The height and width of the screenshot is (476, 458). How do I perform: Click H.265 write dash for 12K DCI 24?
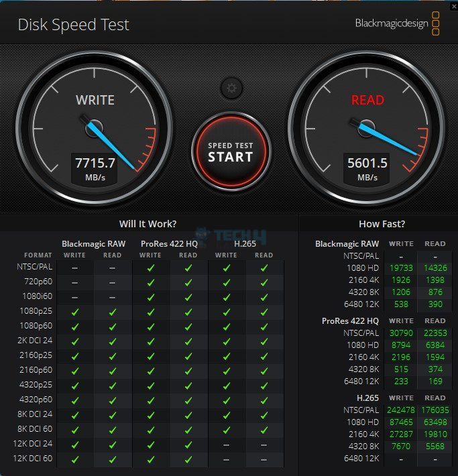point(226,445)
